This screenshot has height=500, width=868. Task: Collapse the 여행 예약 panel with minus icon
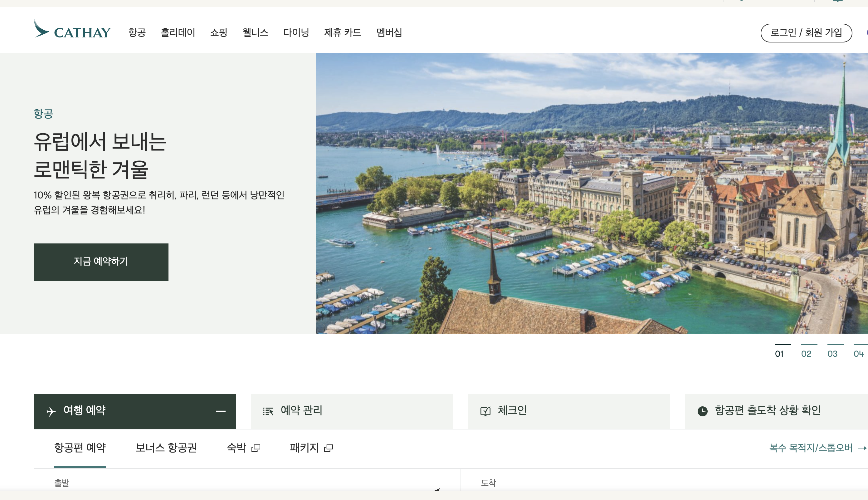tap(221, 411)
